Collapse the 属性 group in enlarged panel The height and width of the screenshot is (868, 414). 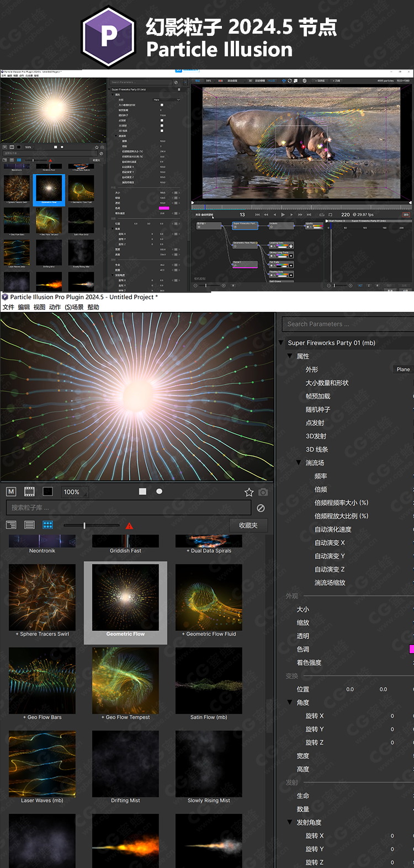(x=290, y=356)
